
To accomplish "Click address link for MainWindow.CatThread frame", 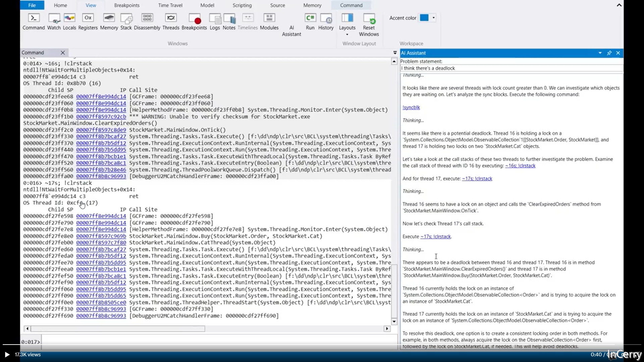I will (x=101, y=243).
